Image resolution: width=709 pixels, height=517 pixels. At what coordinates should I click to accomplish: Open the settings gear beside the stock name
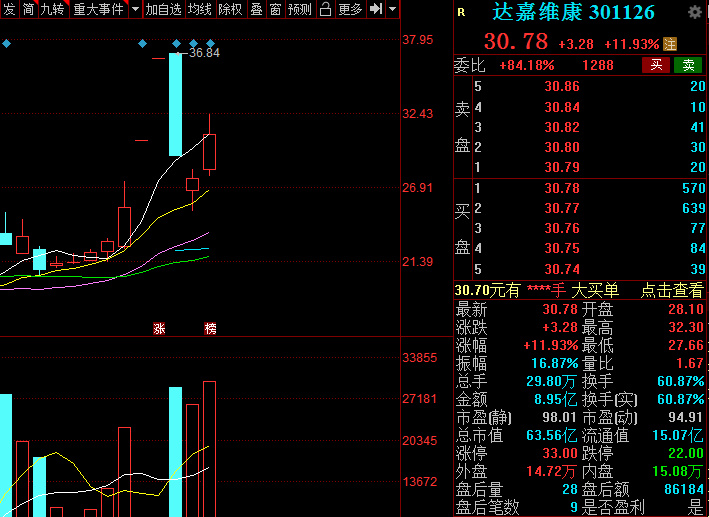[695, 12]
